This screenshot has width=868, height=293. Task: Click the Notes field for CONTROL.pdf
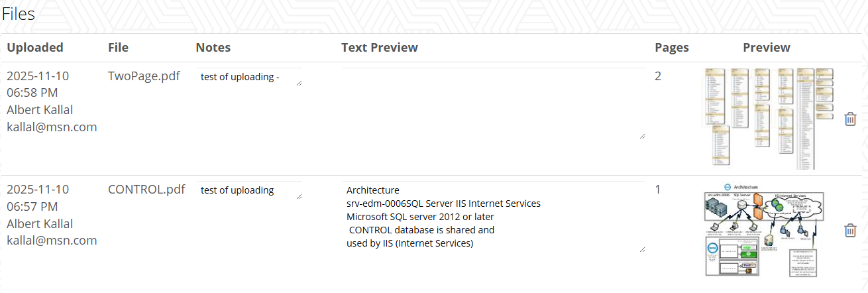[x=248, y=190]
